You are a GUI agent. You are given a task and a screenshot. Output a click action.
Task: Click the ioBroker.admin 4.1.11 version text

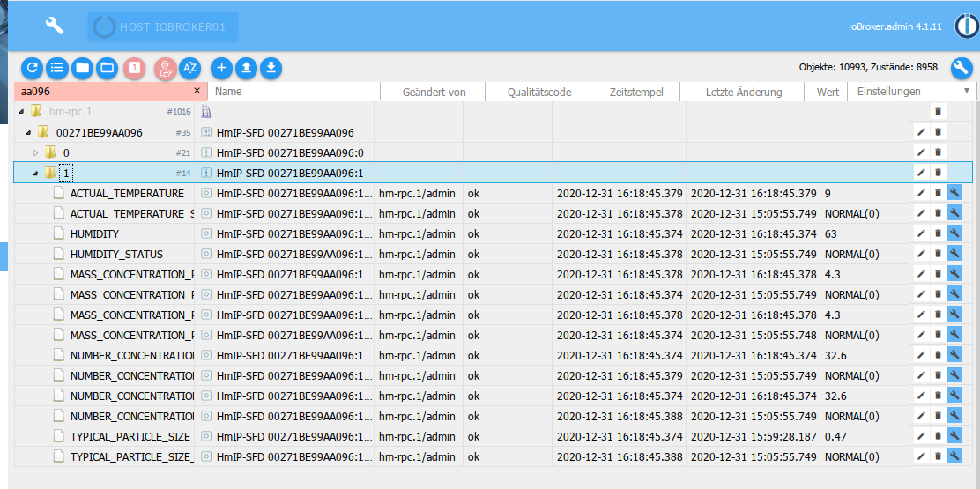click(x=895, y=26)
